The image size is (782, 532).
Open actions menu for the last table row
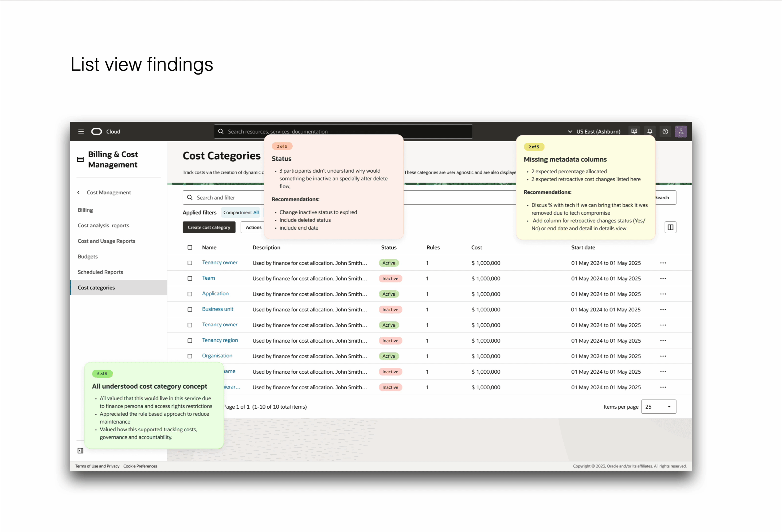click(x=663, y=387)
